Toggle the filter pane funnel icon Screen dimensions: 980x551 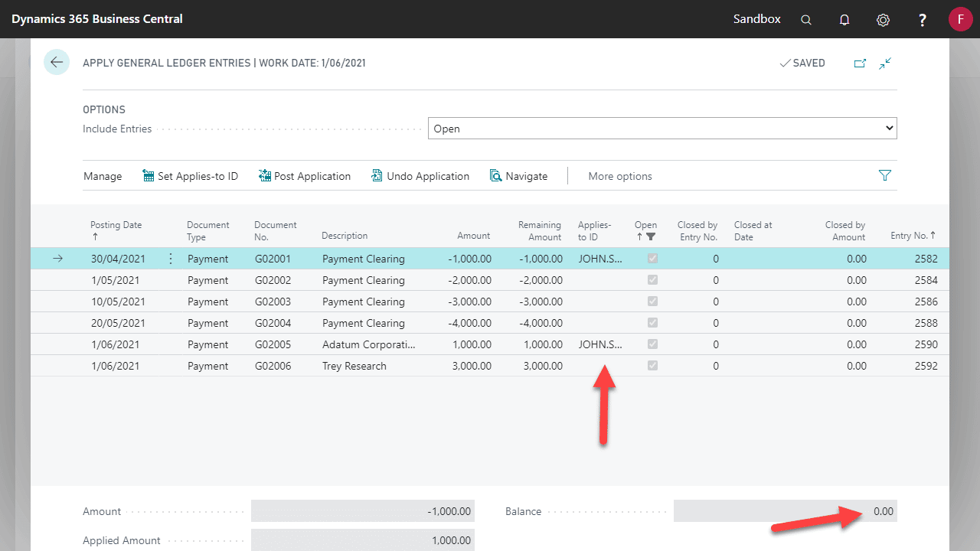[x=885, y=176]
